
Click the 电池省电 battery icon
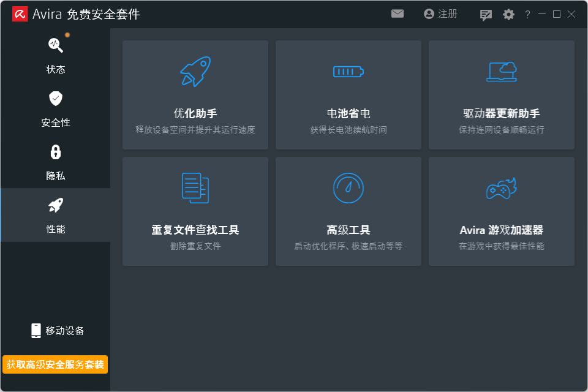click(x=349, y=71)
